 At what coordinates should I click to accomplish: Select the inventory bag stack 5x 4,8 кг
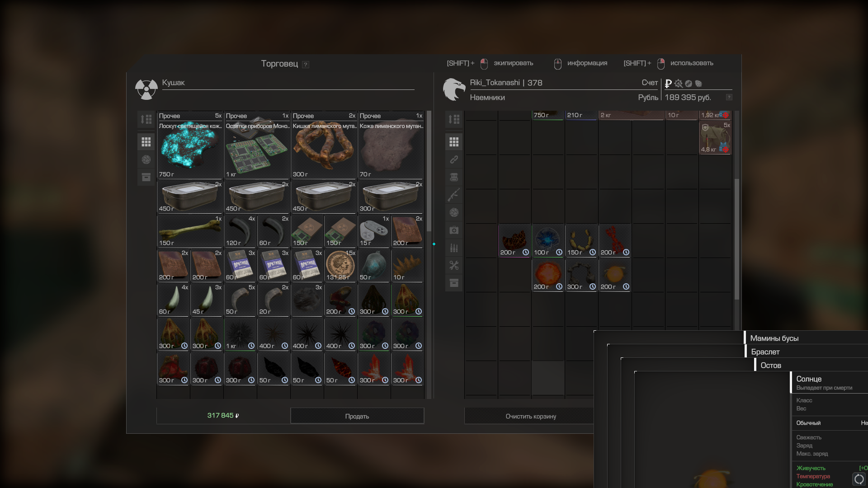pos(715,138)
